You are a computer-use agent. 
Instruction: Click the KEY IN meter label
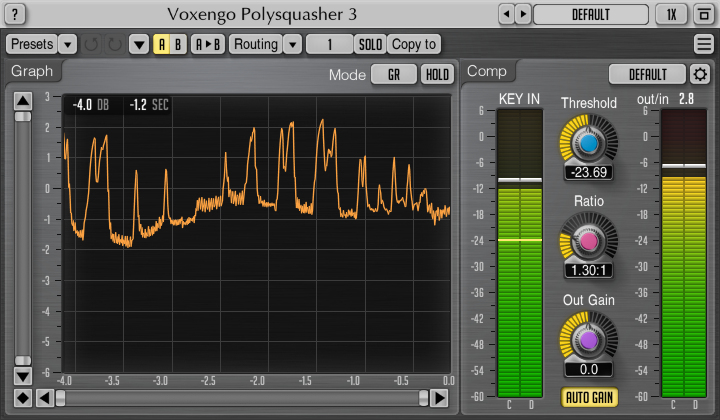(x=519, y=99)
